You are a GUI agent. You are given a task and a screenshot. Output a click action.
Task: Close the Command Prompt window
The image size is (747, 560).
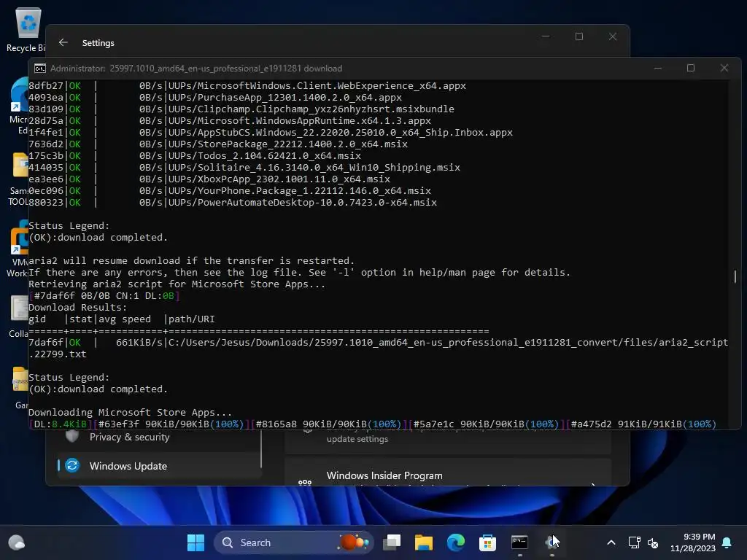[724, 68]
